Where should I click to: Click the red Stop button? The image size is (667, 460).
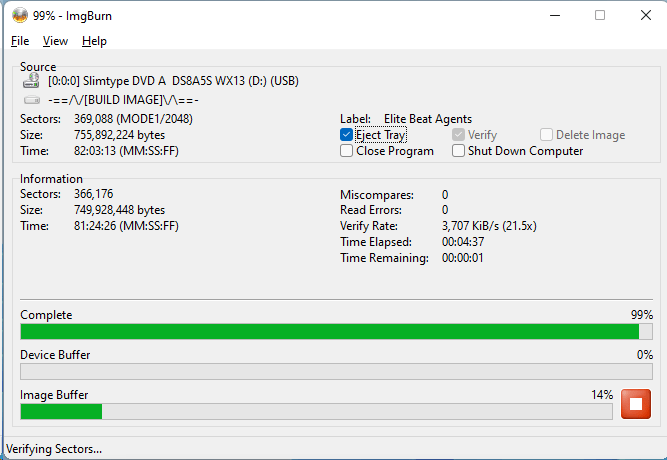tap(635, 404)
